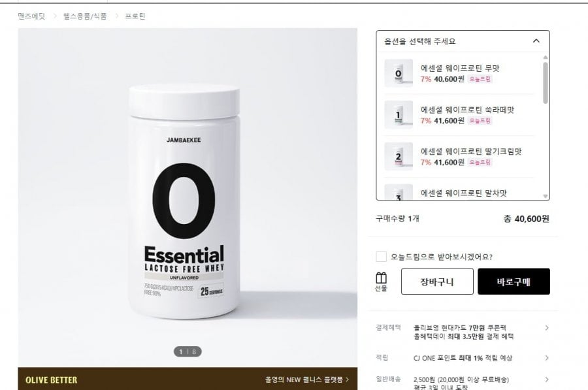Click thumbnail of option number 0

tap(399, 73)
